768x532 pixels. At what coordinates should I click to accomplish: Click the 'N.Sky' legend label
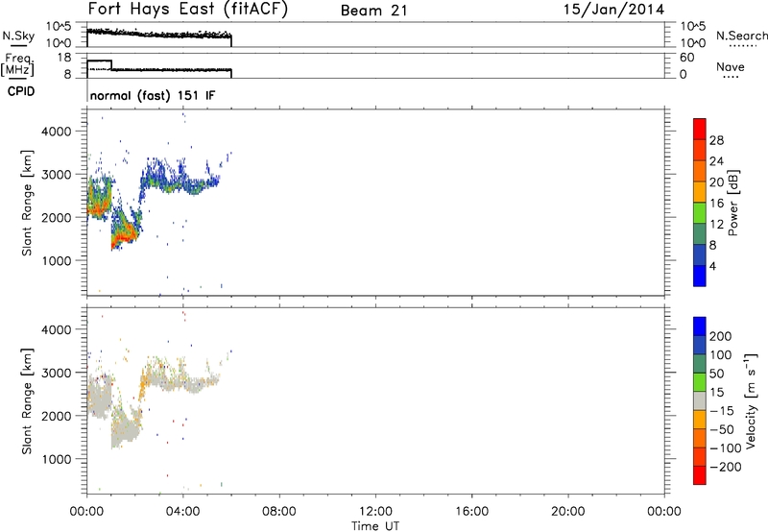click(x=18, y=36)
